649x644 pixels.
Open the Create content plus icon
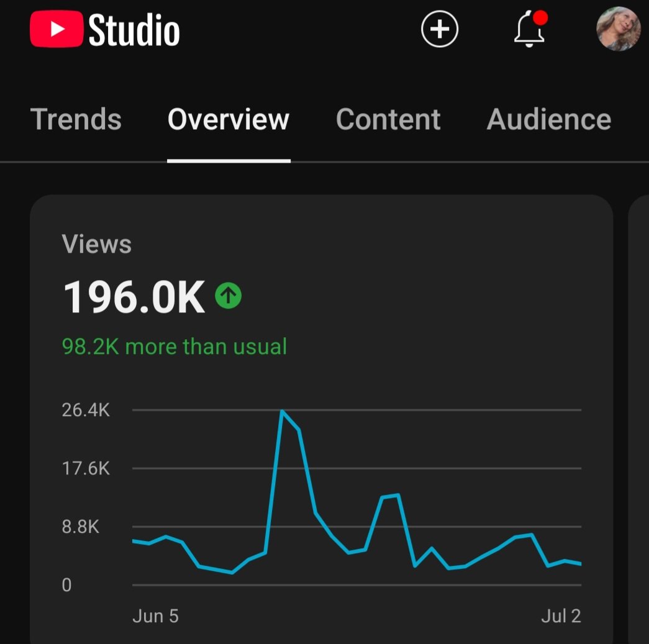pyautogui.click(x=440, y=29)
